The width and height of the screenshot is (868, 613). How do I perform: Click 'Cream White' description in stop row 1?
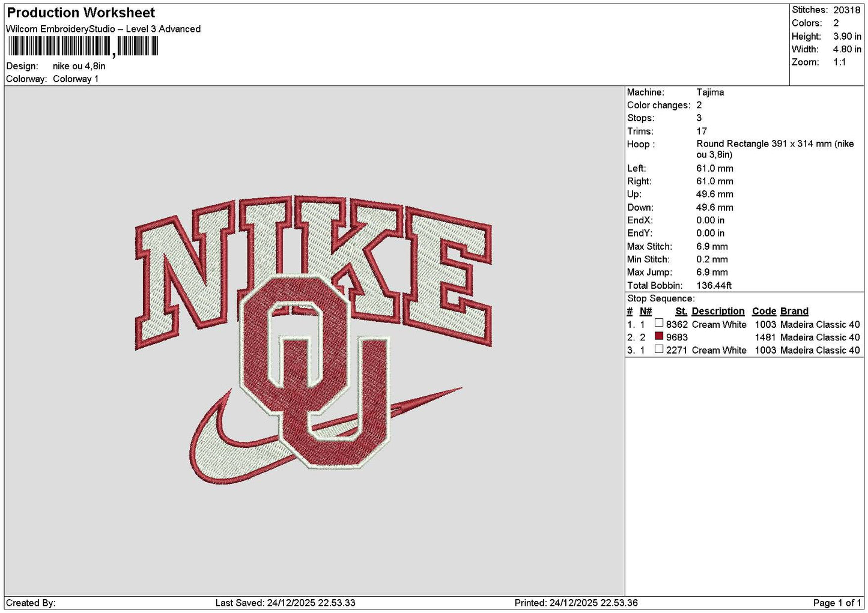(719, 324)
